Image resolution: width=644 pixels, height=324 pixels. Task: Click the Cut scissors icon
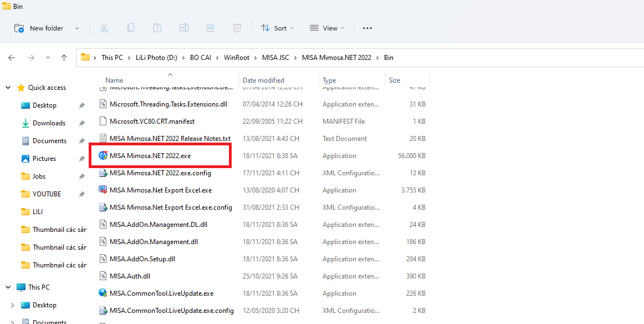(104, 28)
